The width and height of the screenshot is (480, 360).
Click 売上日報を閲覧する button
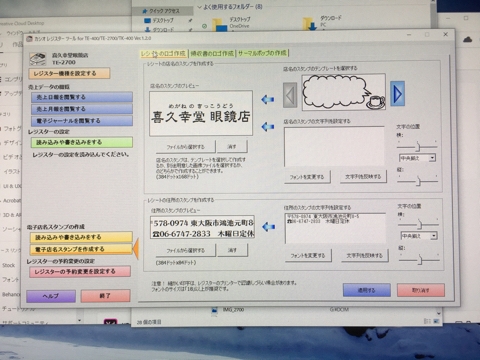[x=82, y=97]
